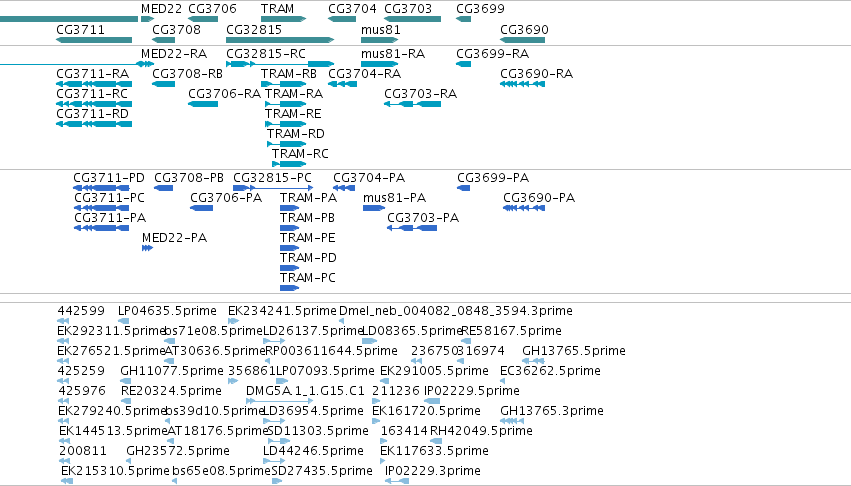Click transcript TRAM-RD
851x486 pixels.
pyautogui.click(x=296, y=134)
